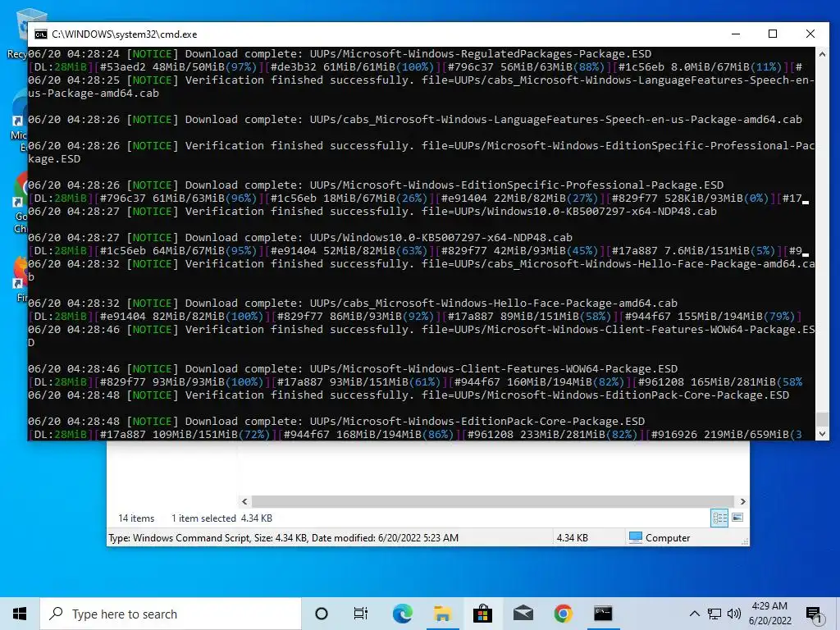
Task: Minimize the cmd.exe window
Action: tap(736, 34)
